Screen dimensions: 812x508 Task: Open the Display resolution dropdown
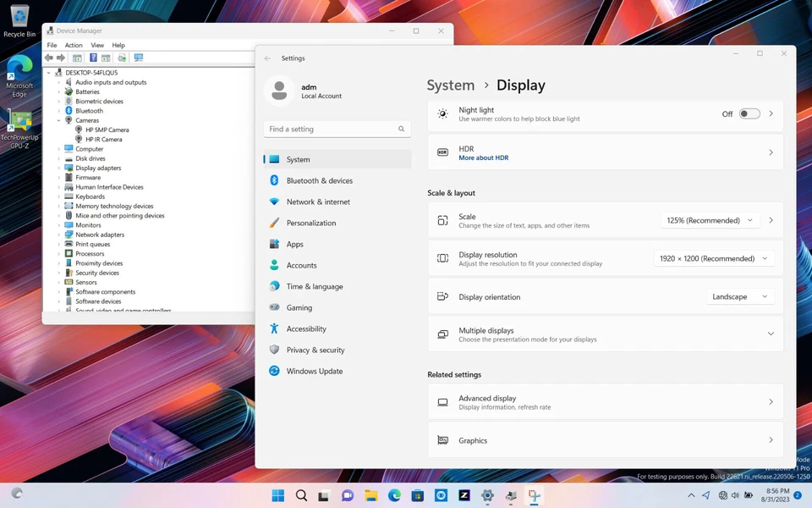tap(714, 258)
